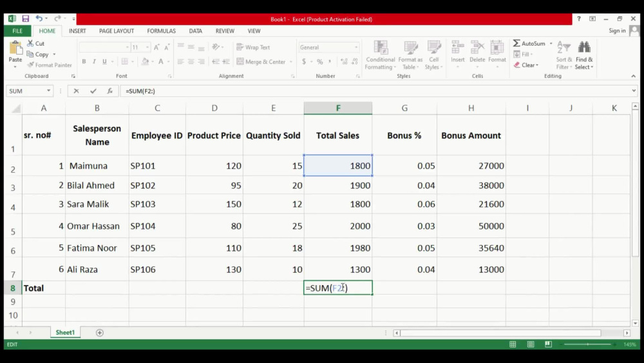Click Sign in link
Image resolution: width=644 pixels, height=363 pixels.
(x=617, y=31)
